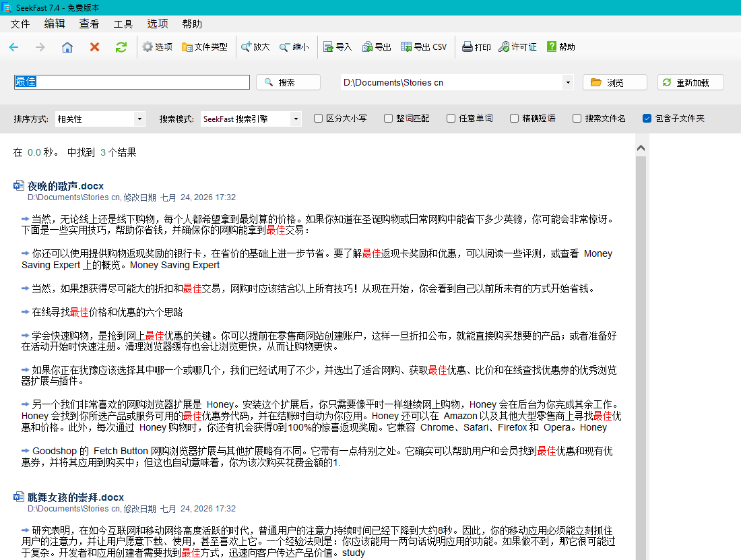The height and width of the screenshot is (560, 741).
Task: Click the 重新加载 reload button
Action: click(690, 82)
